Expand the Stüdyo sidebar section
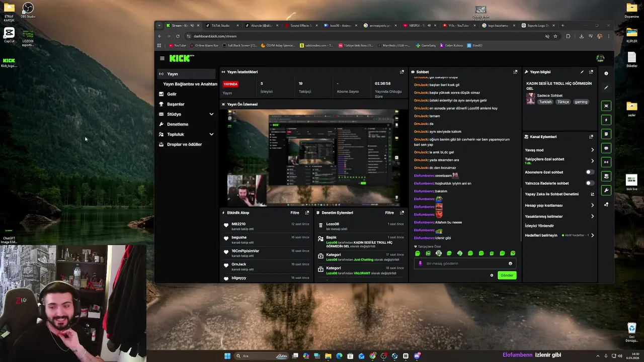This screenshot has width=644, height=362. pos(211,114)
